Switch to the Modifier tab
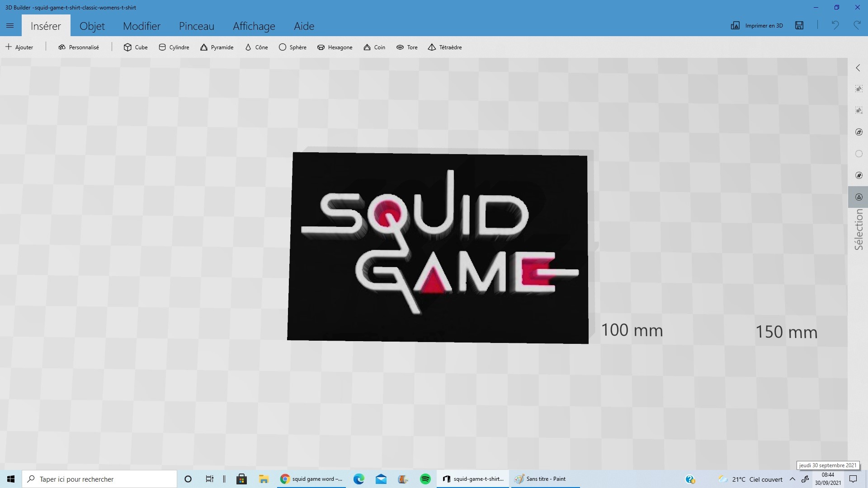 [x=141, y=26]
